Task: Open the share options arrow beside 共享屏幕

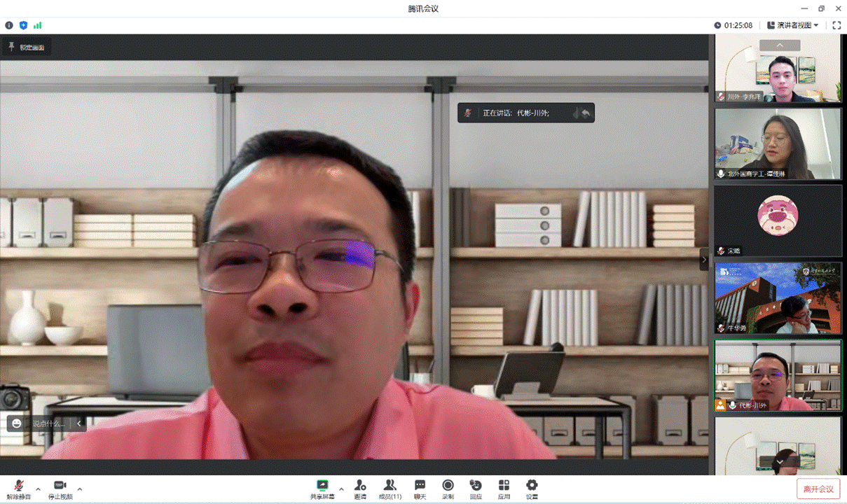Action: point(341,489)
